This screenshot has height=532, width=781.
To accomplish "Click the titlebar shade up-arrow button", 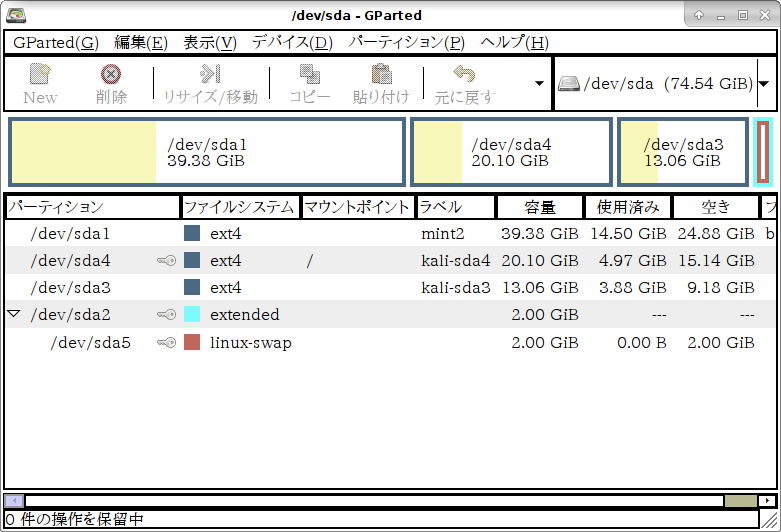I will click(x=699, y=15).
